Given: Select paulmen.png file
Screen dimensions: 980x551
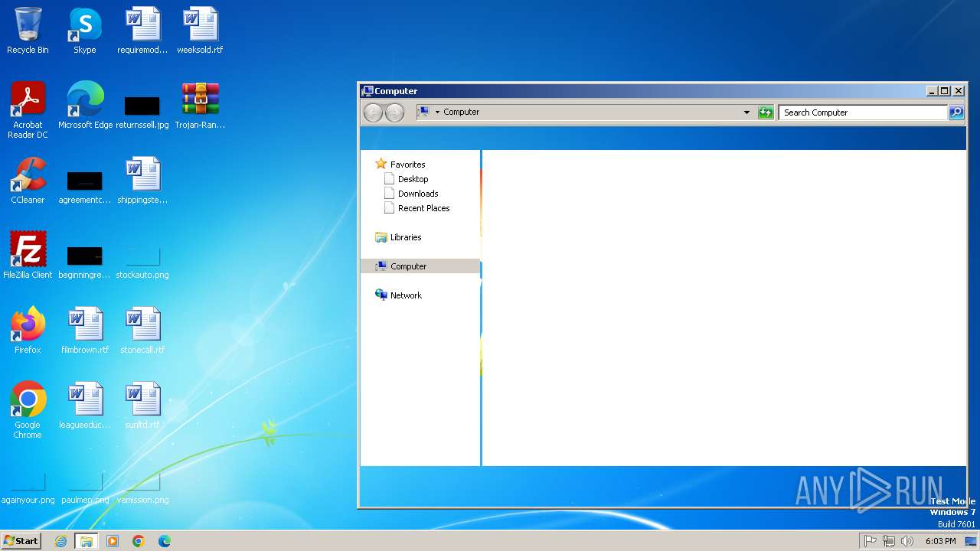Looking at the screenshot, I should (x=85, y=490).
